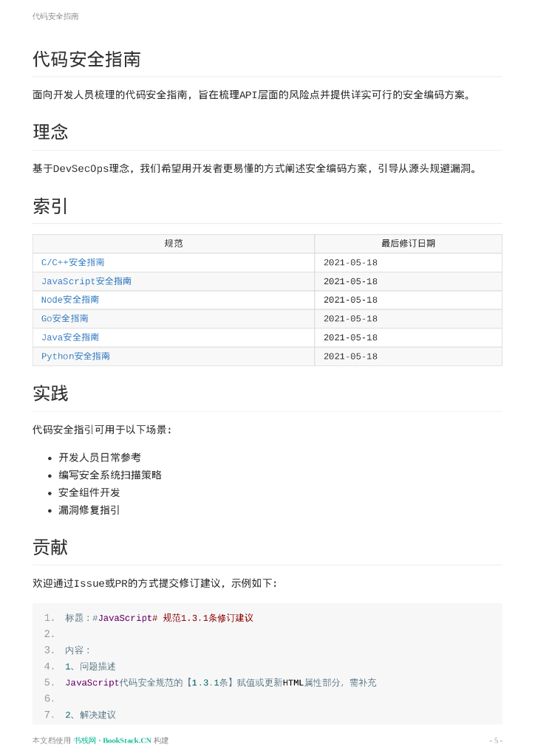The width and height of the screenshot is (535, 756).
Task: Click the 最后修订日期 column header
Action: 408,244
